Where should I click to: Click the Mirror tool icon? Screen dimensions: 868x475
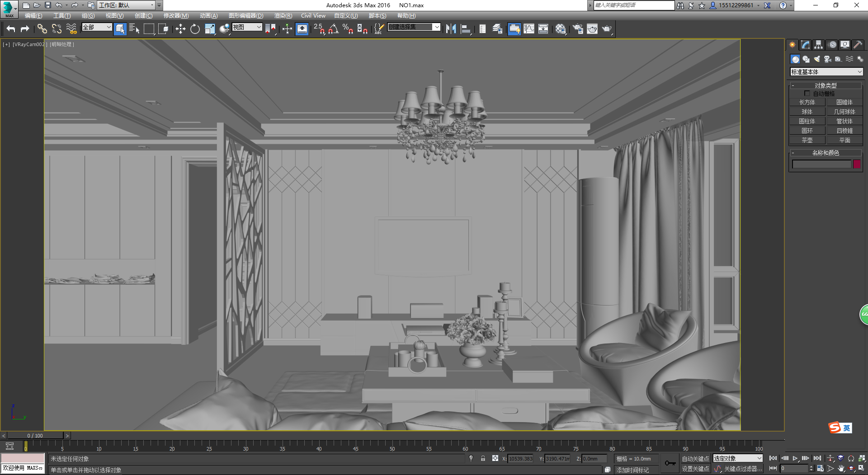451,29
